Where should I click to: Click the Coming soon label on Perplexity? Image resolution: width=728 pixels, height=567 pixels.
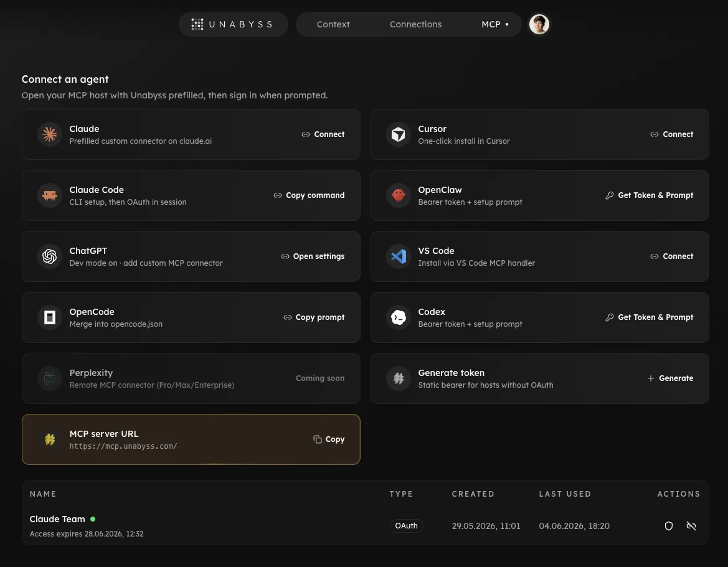click(320, 378)
